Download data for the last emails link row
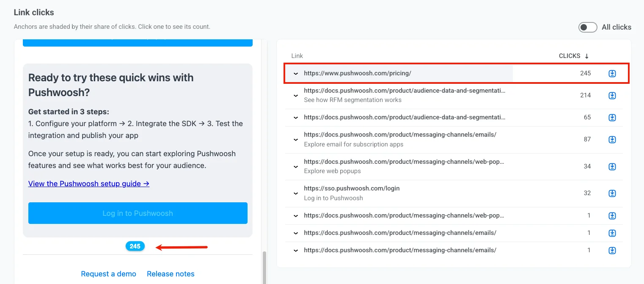Screen dimensions: 644x284 pyautogui.click(x=612, y=251)
